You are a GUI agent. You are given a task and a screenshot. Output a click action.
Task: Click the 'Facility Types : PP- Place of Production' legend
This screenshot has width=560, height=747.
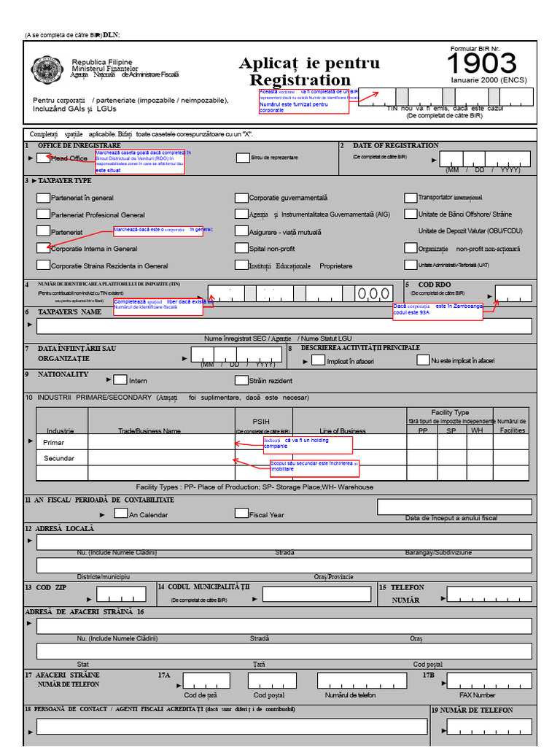[x=254, y=487]
